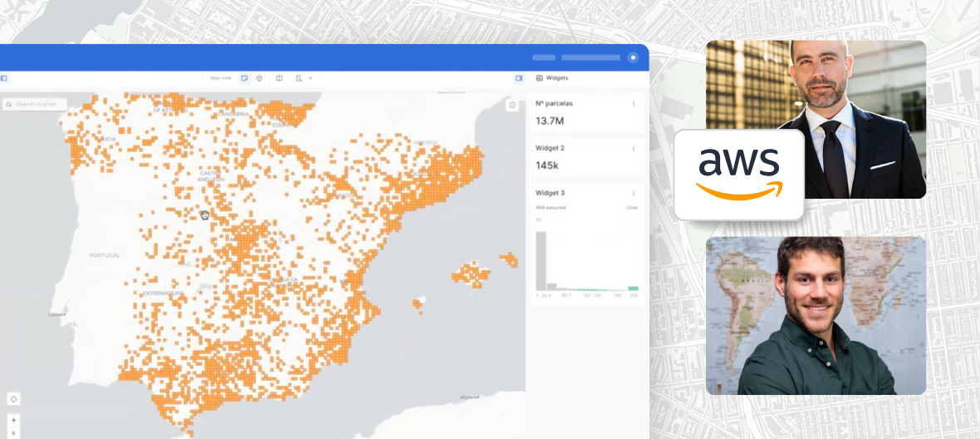Select the 2D map view icon
The width and height of the screenshot is (980, 439).
(x=244, y=78)
